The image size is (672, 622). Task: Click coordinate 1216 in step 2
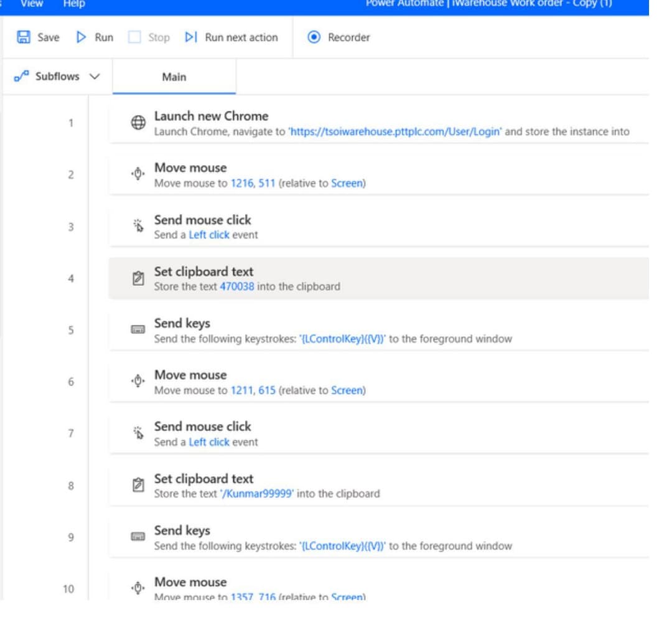(x=243, y=183)
